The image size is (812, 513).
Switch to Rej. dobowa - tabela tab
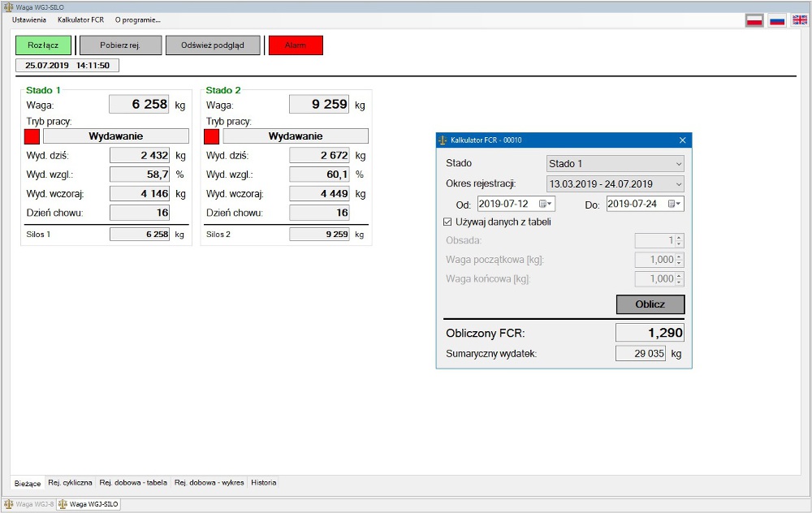134,482
